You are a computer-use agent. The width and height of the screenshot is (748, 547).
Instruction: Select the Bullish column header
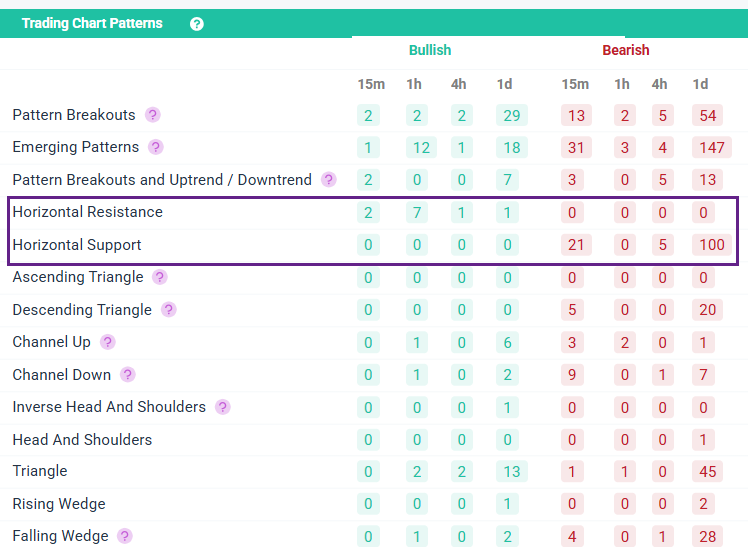(x=430, y=50)
